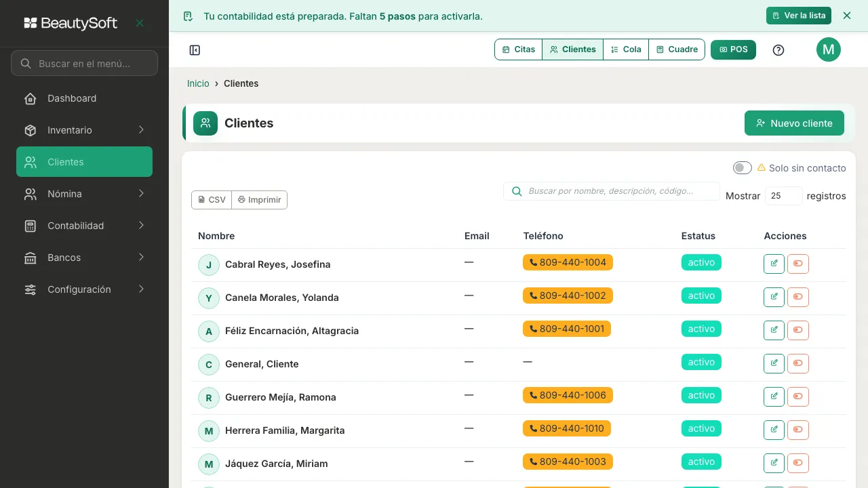Image resolution: width=868 pixels, height=488 pixels.
Task: Sort by the Nombre column header
Action: click(216, 236)
